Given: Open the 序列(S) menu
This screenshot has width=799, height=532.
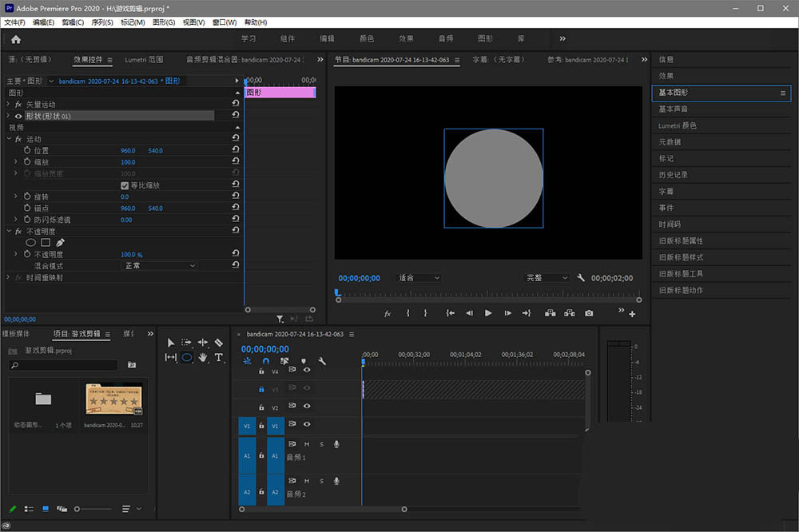Looking at the screenshot, I should pos(101,22).
